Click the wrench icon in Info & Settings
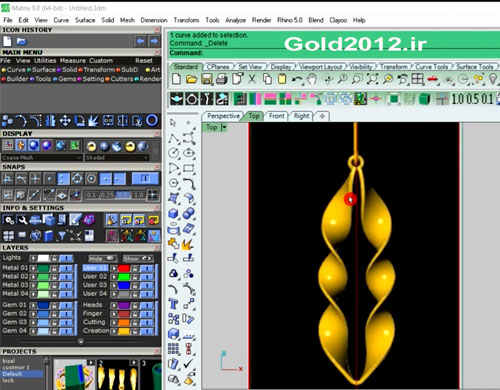 pos(22,220)
